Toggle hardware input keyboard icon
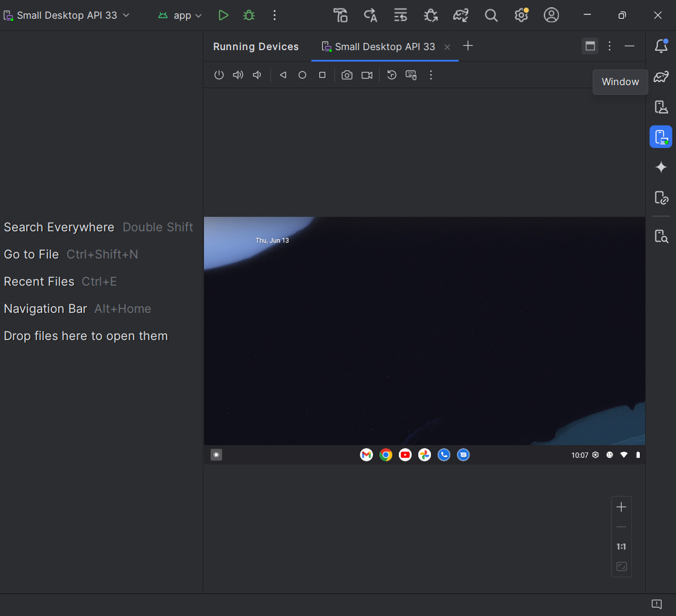This screenshot has height=616, width=676. tap(411, 75)
